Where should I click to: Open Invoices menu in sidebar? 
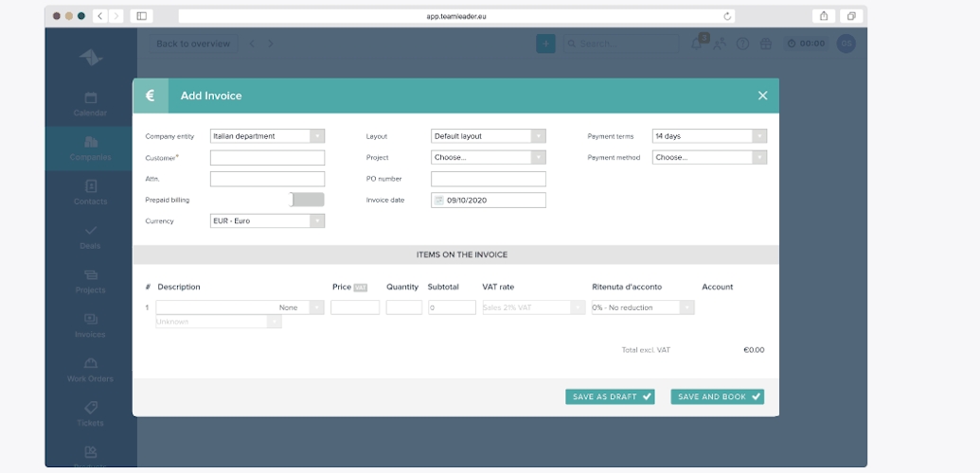point(91,324)
